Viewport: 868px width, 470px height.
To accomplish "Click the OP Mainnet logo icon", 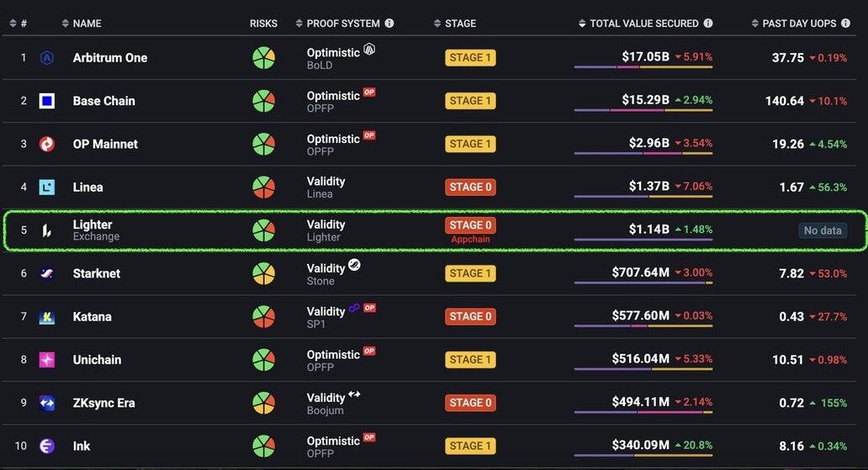I will coord(47,144).
